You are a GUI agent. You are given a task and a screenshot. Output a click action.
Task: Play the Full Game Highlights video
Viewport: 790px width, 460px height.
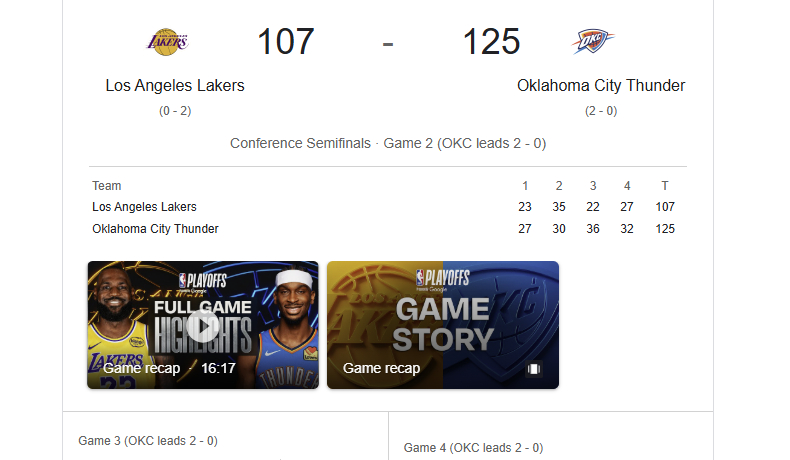pyautogui.click(x=203, y=325)
